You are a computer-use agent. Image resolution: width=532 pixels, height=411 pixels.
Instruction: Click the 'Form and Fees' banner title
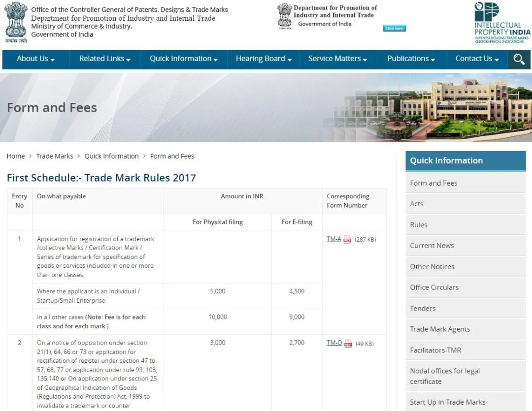(x=52, y=107)
